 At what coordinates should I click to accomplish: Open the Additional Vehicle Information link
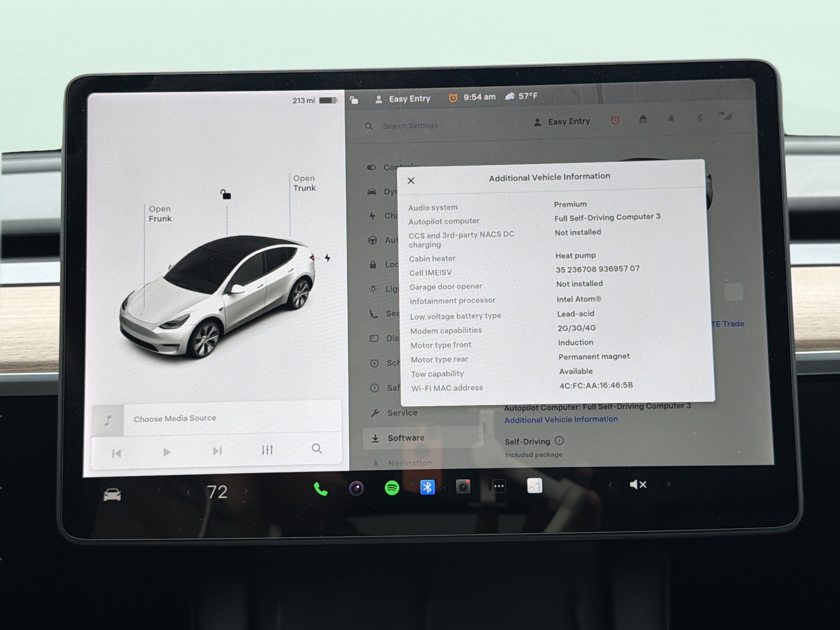(x=561, y=419)
